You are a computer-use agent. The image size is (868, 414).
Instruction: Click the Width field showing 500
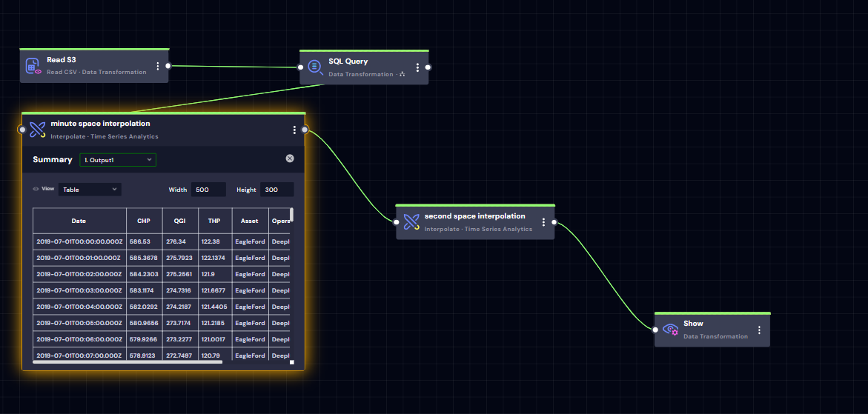(209, 190)
